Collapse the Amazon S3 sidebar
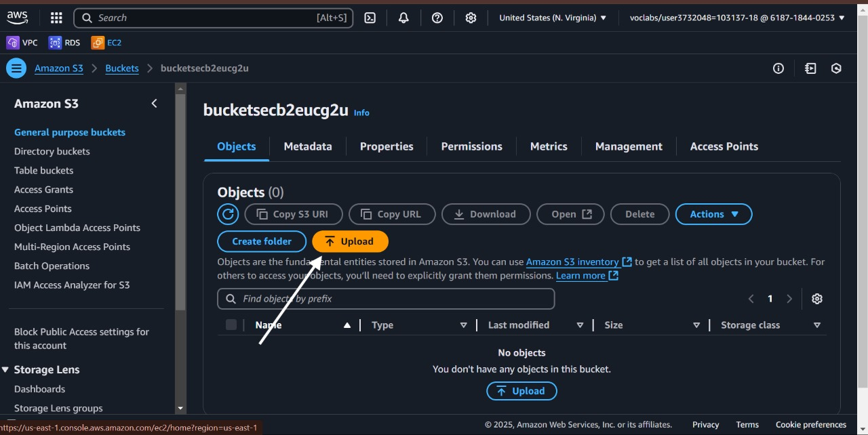The image size is (868, 435). pyautogui.click(x=154, y=104)
